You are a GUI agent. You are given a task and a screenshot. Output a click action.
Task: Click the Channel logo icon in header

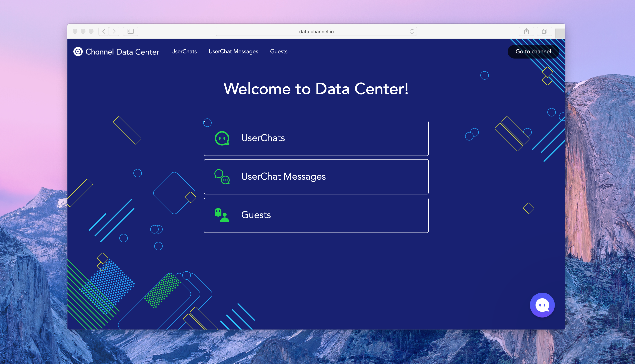78,52
